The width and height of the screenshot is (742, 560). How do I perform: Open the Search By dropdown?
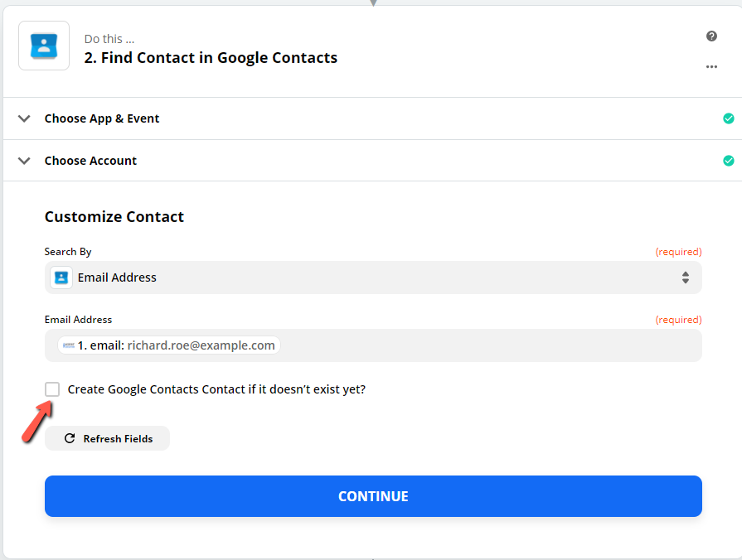click(373, 278)
